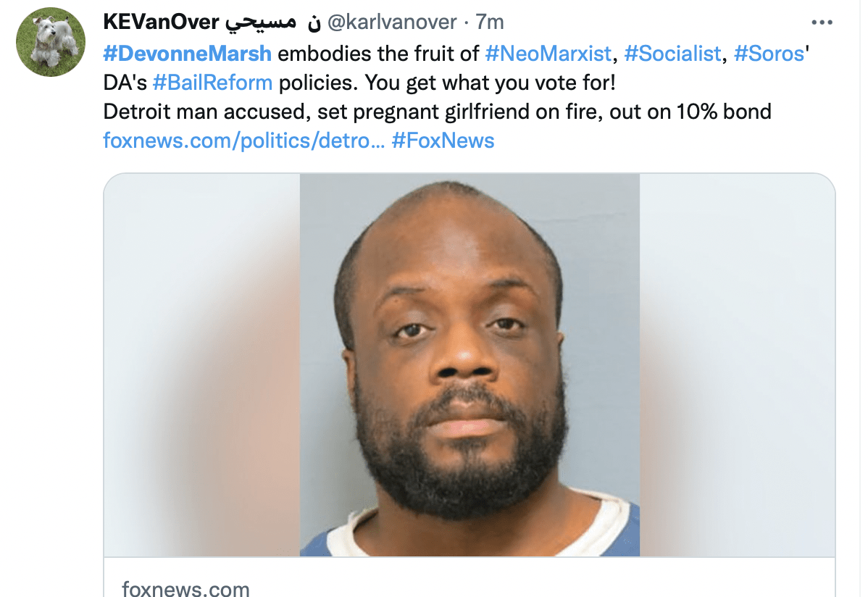Follow the #BailReform hashtag
The width and height of the screenshot is (868, 597).
pyautogui.click(x=212, y=83)
